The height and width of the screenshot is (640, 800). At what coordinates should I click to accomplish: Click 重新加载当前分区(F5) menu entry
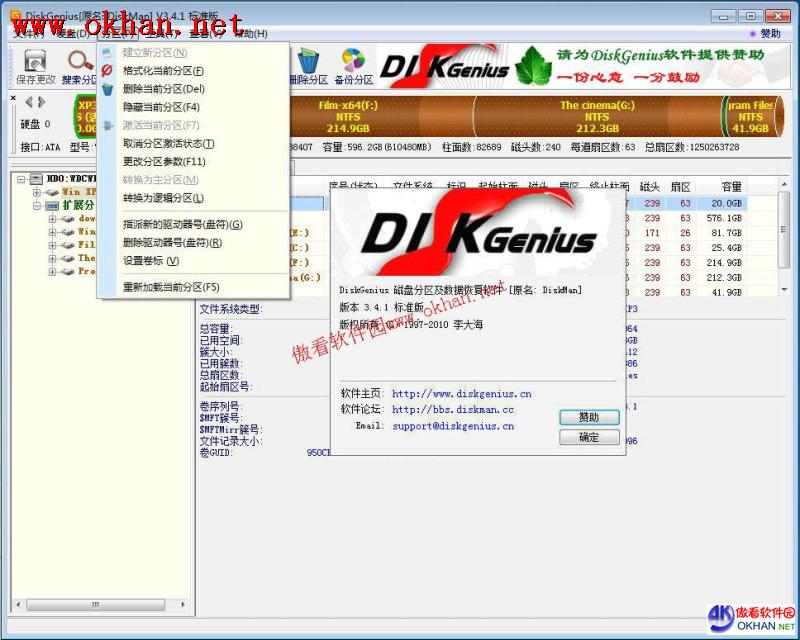tap(193, 288)
